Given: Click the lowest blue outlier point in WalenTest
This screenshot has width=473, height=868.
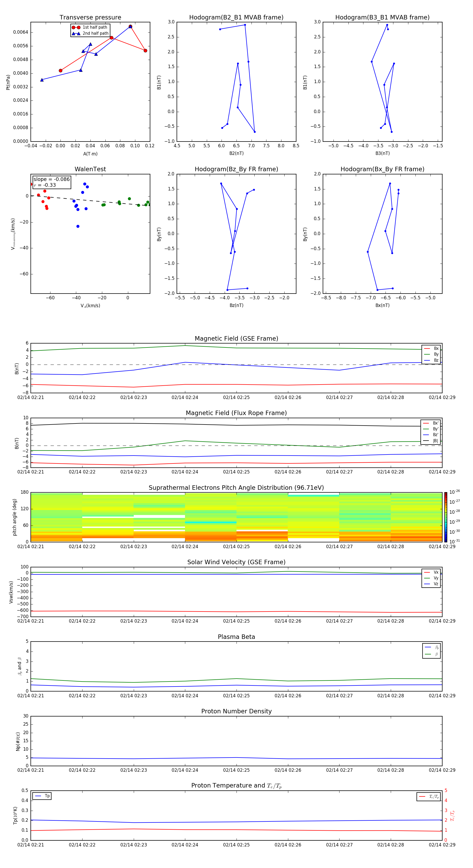Looking at the screenshot, I should 78,226.
